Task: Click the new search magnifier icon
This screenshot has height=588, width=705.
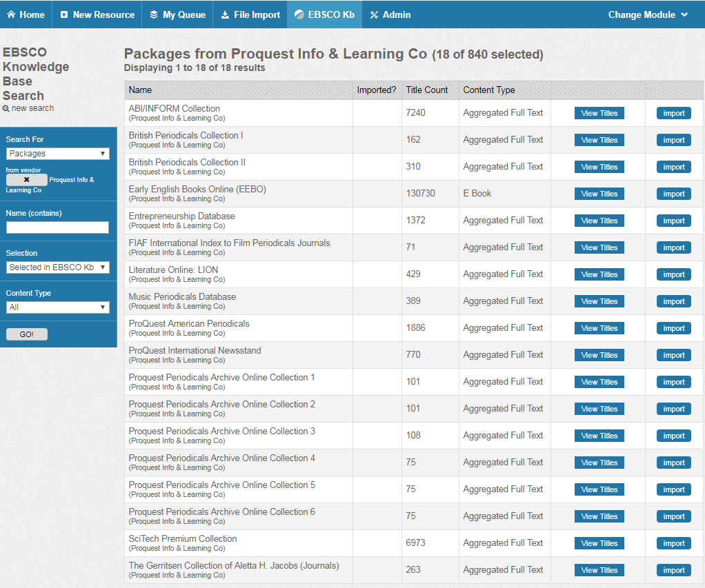Action: coord(6,108)
